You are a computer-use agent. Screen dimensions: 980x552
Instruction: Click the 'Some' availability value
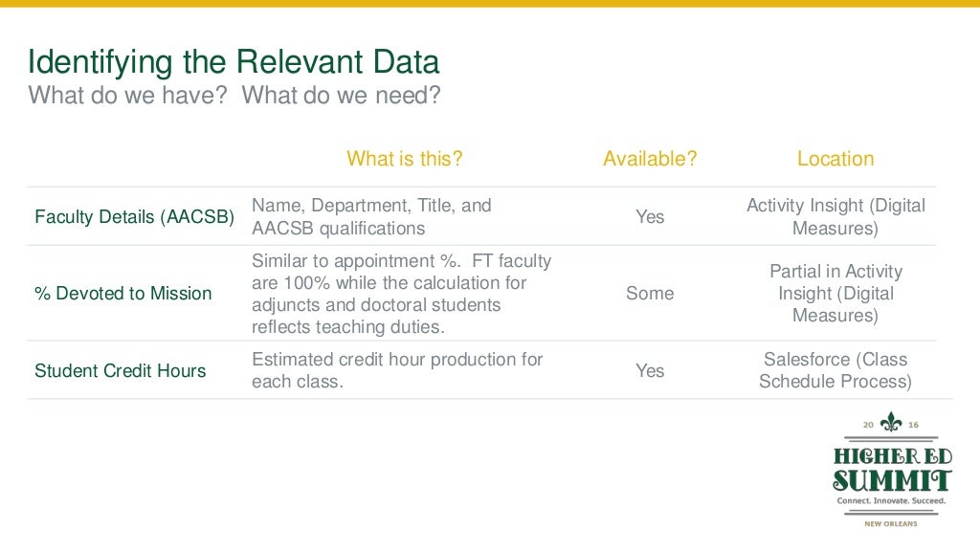pyautogui.click(x=650, y=294)
